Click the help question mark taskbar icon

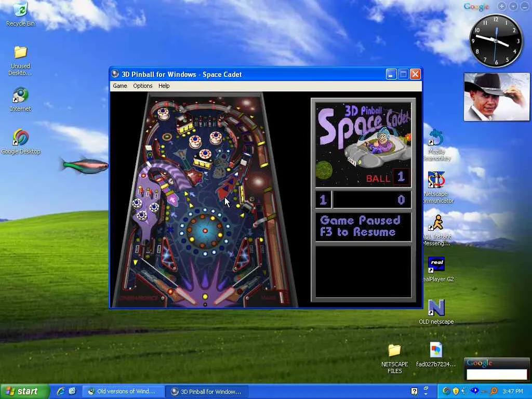pyautogui.click(x=414, y=391)
